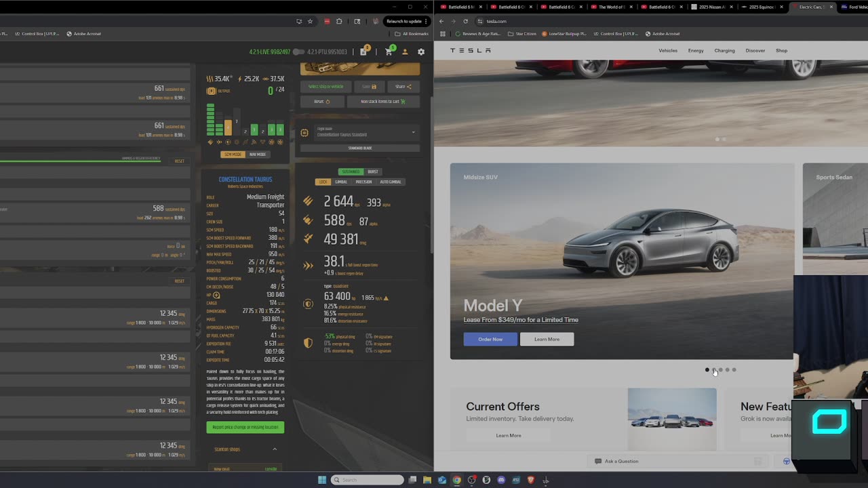Image resolution: width=868 pixels, height=488 pixels.
Task: Select LOCK aiming option
Action: 323,182
